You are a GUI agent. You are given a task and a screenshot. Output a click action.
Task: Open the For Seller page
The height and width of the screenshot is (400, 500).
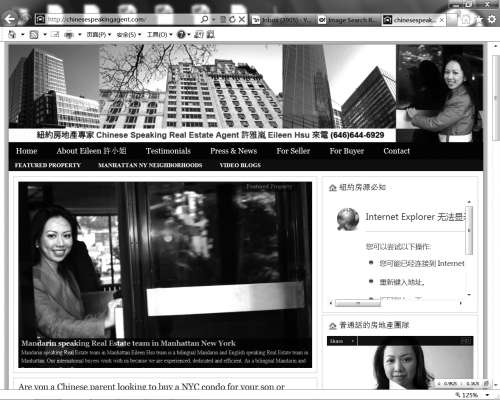(293, 151)
